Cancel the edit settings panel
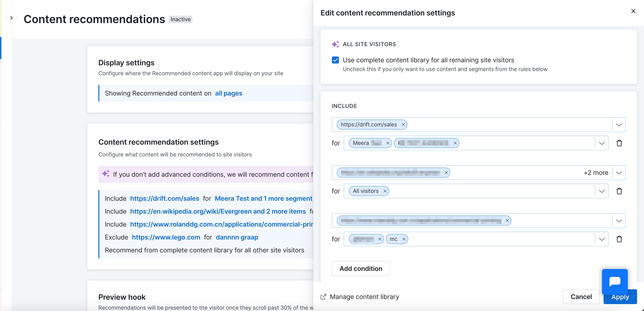This screenshot has width=644, height=311. point(581,296)
